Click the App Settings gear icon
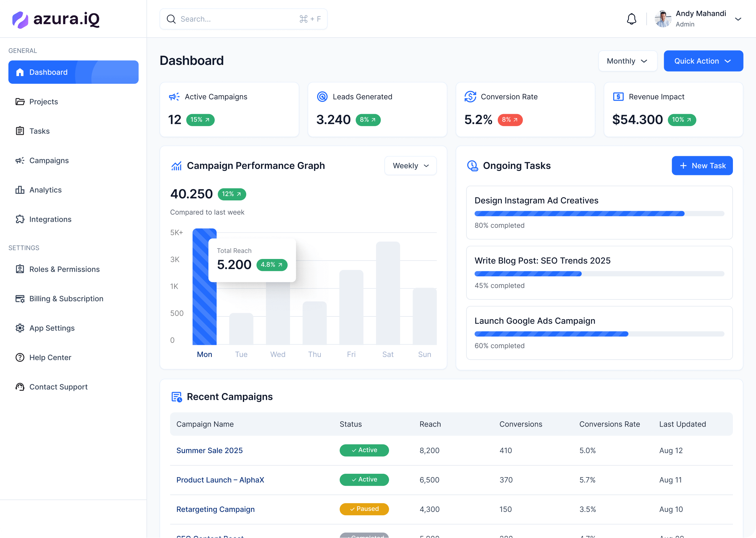The width and height of the screenshot is (756, 538). point(20,328)
